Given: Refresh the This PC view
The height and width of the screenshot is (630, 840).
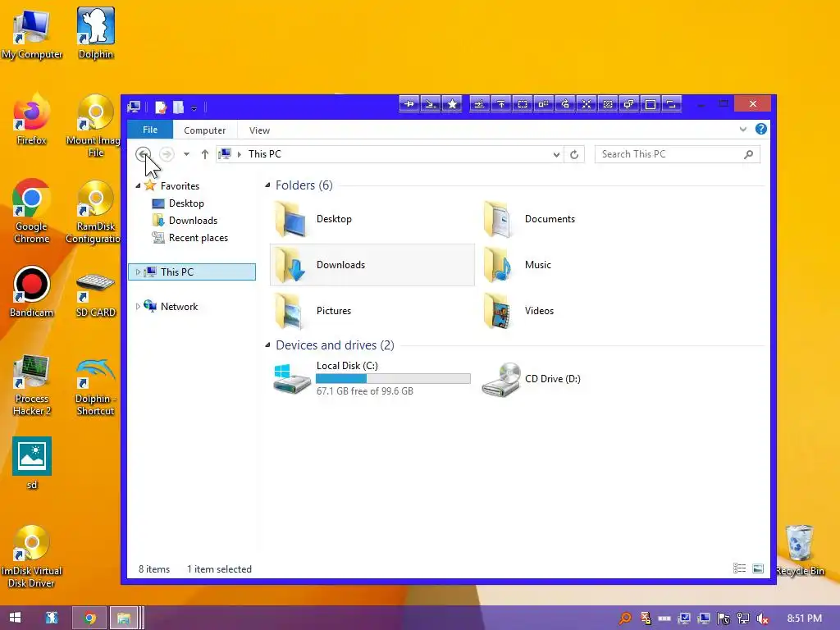Looking at the screenshot, I should [x=574, y=154].
